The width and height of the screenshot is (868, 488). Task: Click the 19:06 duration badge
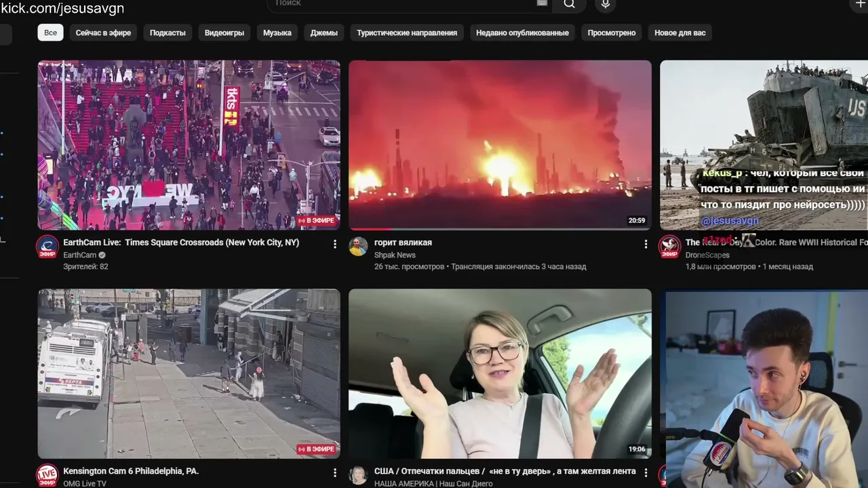(637, 449)
